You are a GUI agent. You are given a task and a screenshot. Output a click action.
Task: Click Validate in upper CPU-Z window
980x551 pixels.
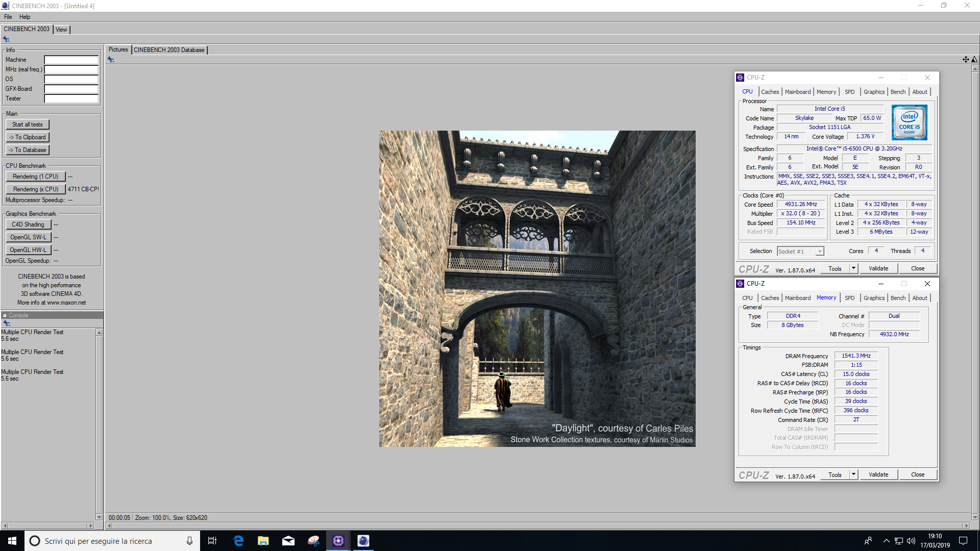click(x=878, y=268)
